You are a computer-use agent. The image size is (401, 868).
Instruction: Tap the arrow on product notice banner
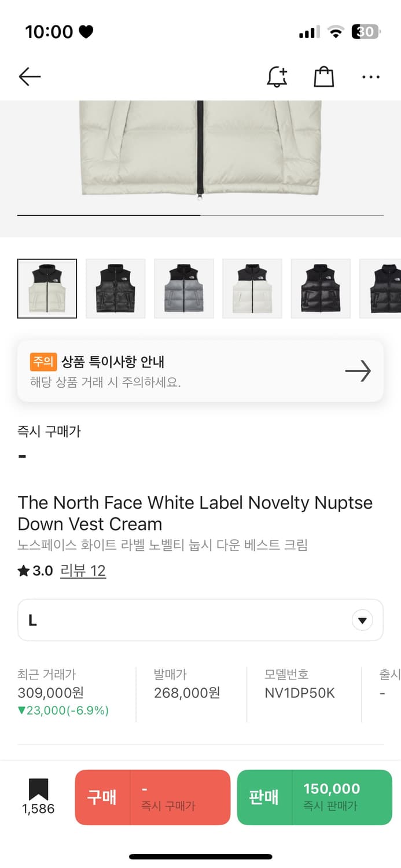point(358,371)
